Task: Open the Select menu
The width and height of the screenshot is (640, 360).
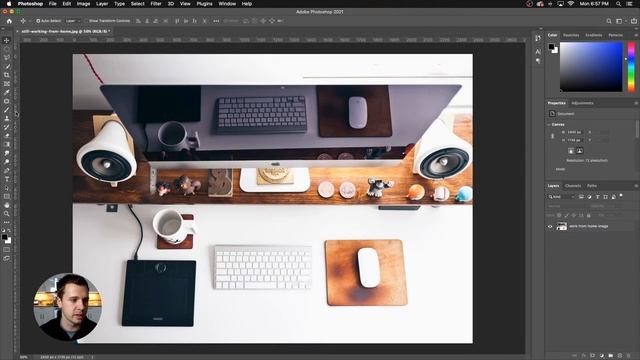Action: point(138,4)
